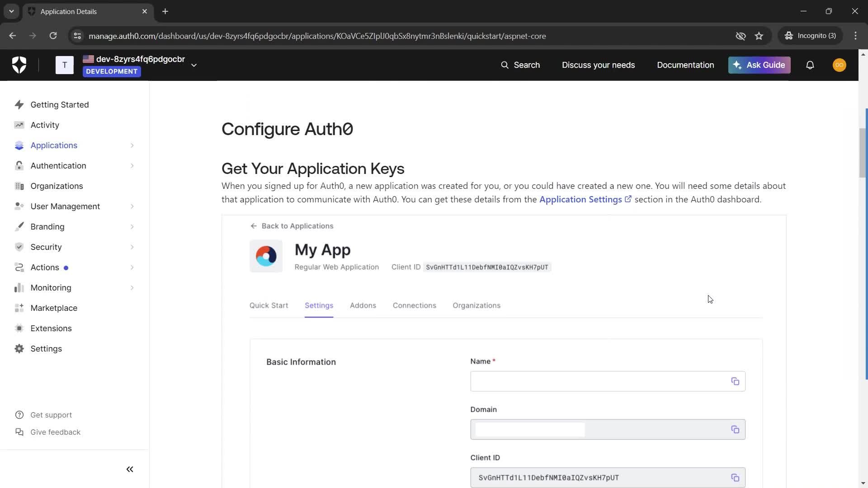Click the Activity chart icon

(x=19, y=125)
